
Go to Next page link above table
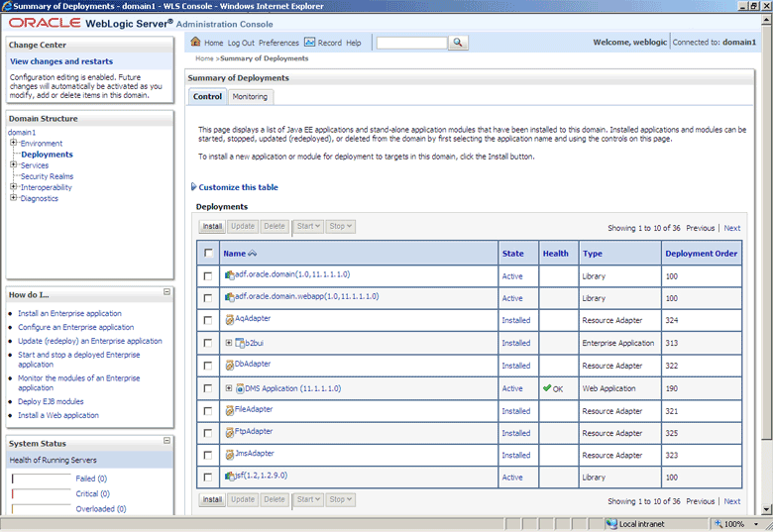[x=731, y=228]
